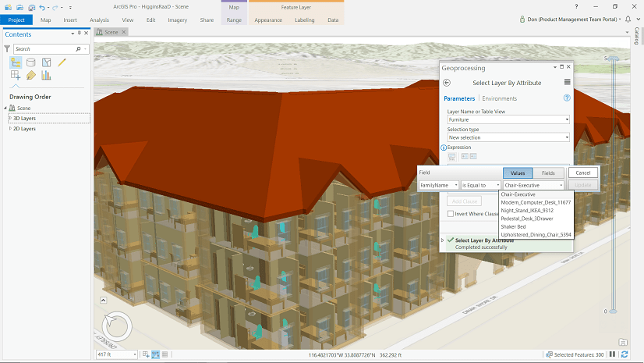Open the ArcGIS Pro help question mark
Image resolution: width=644 pixels, height=363 pixels.
(576, 6)
